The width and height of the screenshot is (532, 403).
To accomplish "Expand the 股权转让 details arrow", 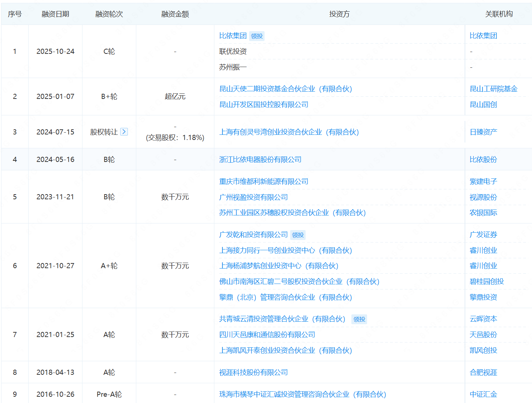I will (x=124, y=132).
